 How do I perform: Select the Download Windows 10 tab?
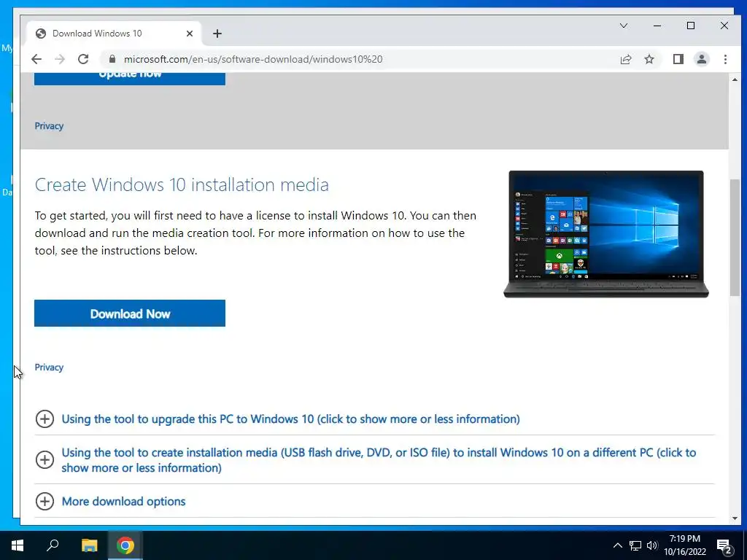point(115,34)
